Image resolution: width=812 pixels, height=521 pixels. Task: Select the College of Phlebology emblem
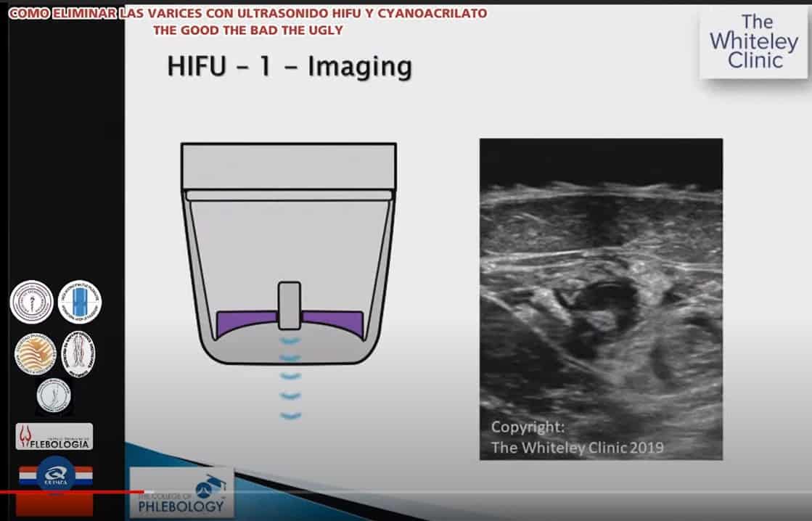tap(180, 492)
